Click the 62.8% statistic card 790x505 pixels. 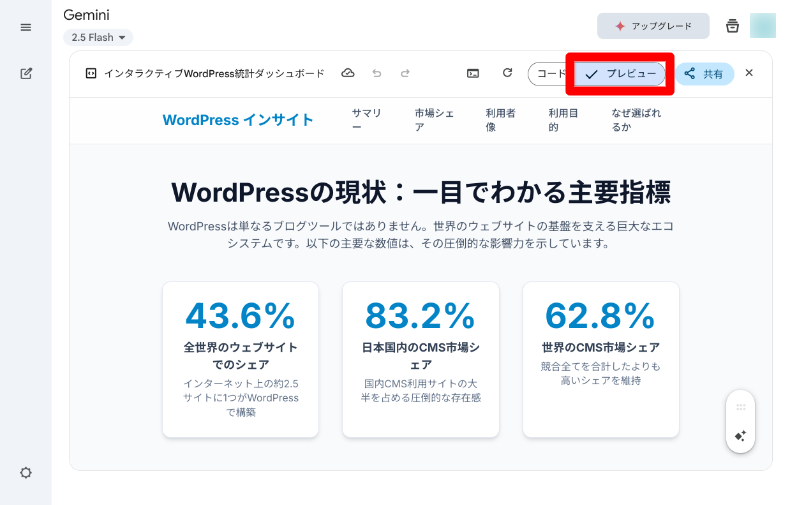point(601,359)
